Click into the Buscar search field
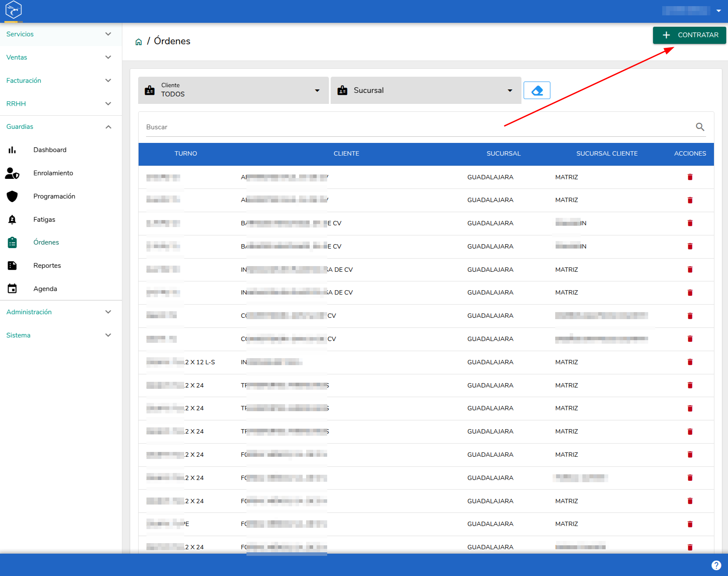Screen dimensions: 728x576 tap(419, 127)
